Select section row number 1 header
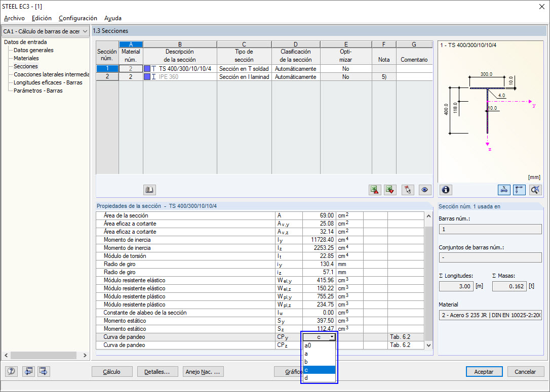Image resolution: width=550 pixels, height=392 pixels. pyautogui.click(x=107, y=69)
